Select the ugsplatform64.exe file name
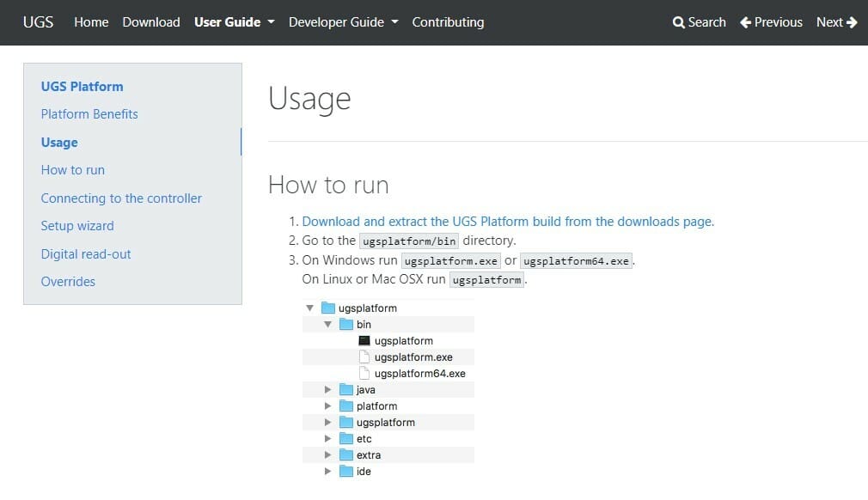Viewport: 868px width, 500px height. 419,374
